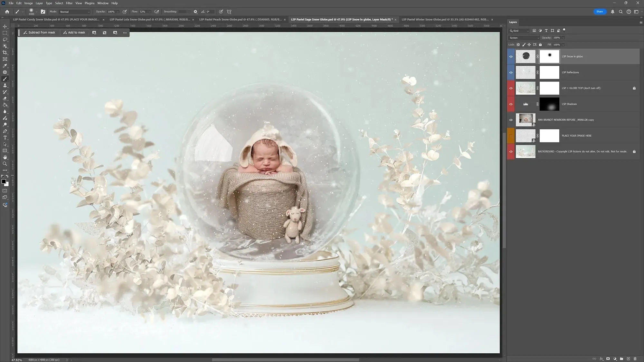Show the PLACE YOUR IMAGE HERE layer
This screenshot has height=362, width=644.
[511, 136]
